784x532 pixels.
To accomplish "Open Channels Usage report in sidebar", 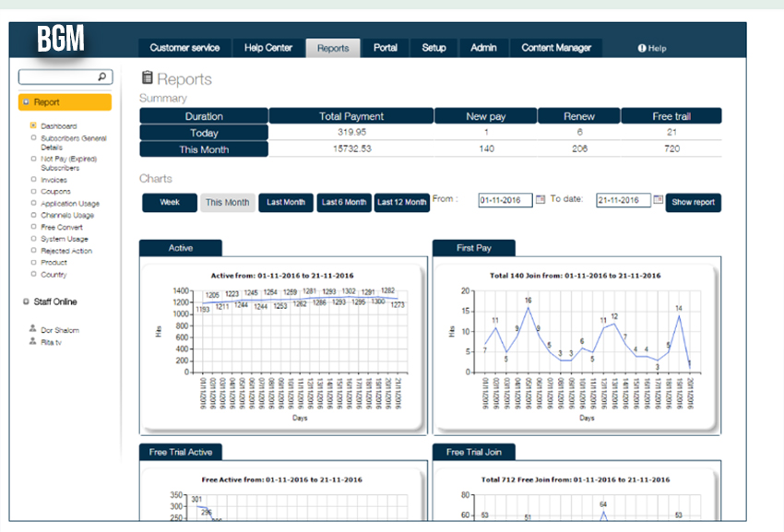I will point(67,216).
